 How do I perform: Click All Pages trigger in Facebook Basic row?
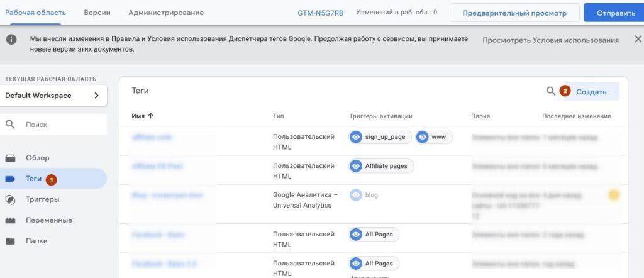coord(374,235)
